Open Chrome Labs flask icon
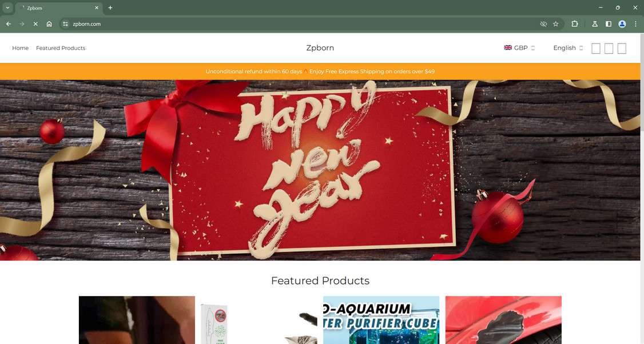The height and width of the screenshot is (344, 644). pos(595,24)
